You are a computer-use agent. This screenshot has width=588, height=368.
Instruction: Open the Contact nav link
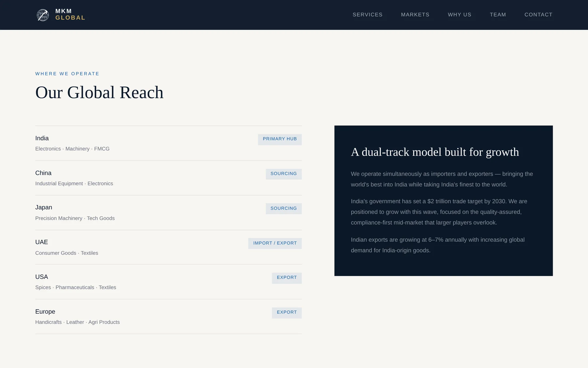click(x=538, y=15)
